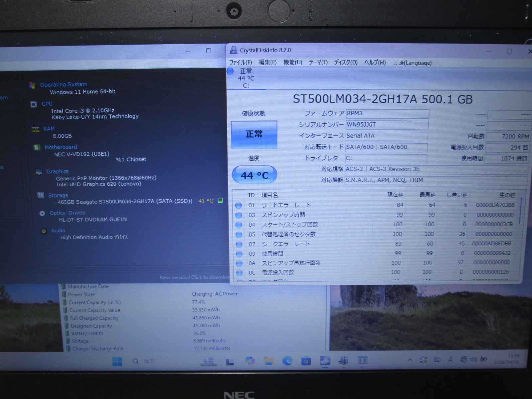Image resolution: width=532 pixels, height=399 pixels.
Task: Click the CrystalDiskInfo icon in the title bar
Action: 234,50
